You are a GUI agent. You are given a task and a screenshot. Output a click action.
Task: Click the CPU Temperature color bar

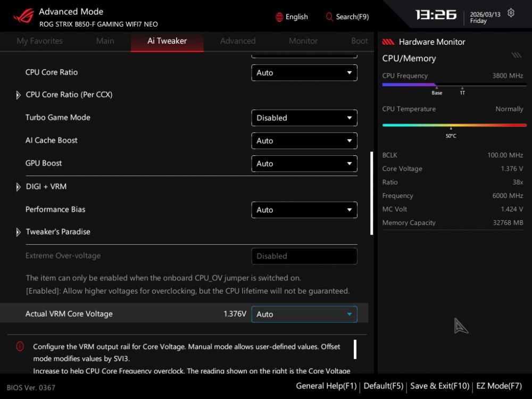point(454,125)
